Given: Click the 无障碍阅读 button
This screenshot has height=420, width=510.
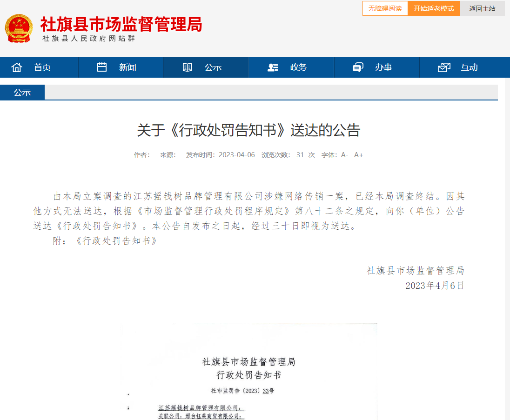Looking at the screenshot, I should click(x=385, y=8).
